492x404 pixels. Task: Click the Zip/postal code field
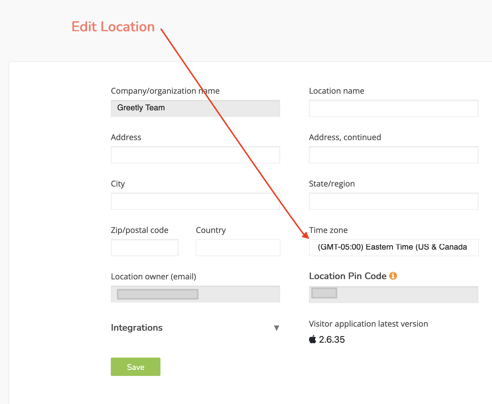tap(145, 247)
